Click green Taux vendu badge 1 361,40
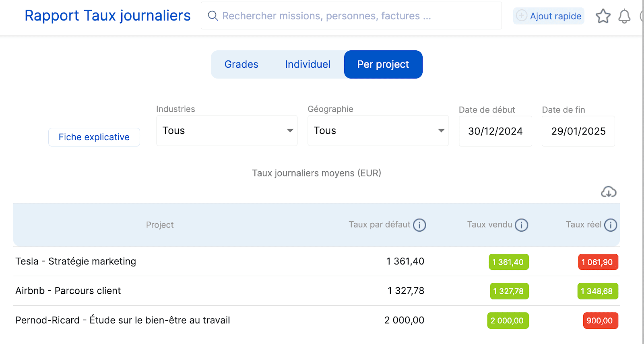This screenshot has height=344, width=644. pyautogui.click(x=509, y=262)
